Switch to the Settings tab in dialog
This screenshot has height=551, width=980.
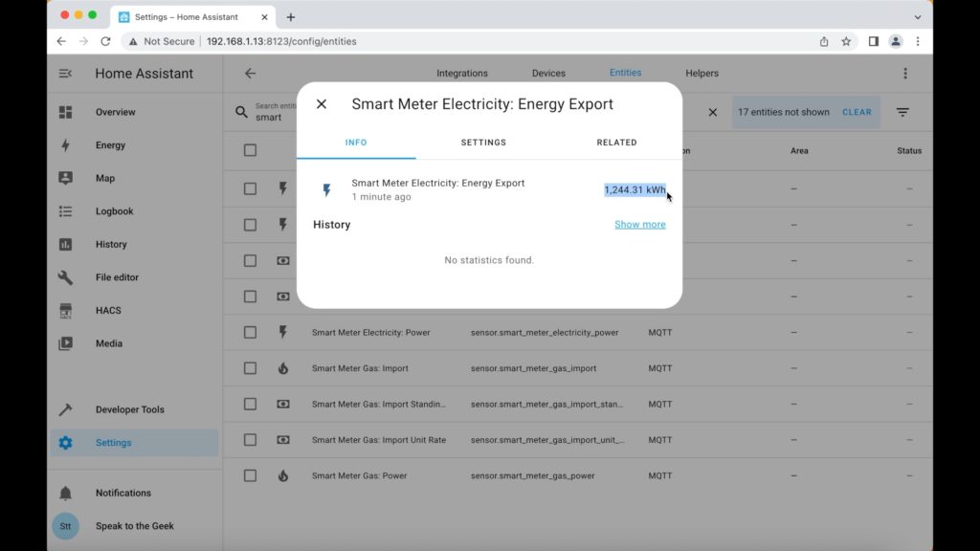[483, 143]
